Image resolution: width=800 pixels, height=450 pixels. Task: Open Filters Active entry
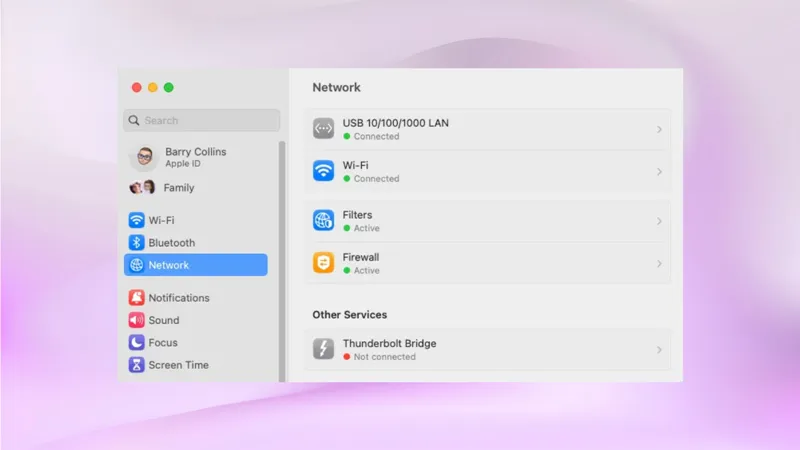488,221
